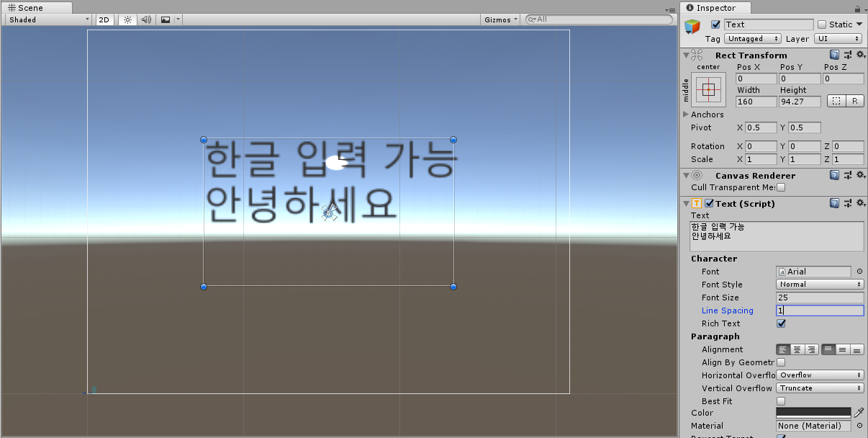Enable Align By Geometry checkbox

tap(781, 362)
